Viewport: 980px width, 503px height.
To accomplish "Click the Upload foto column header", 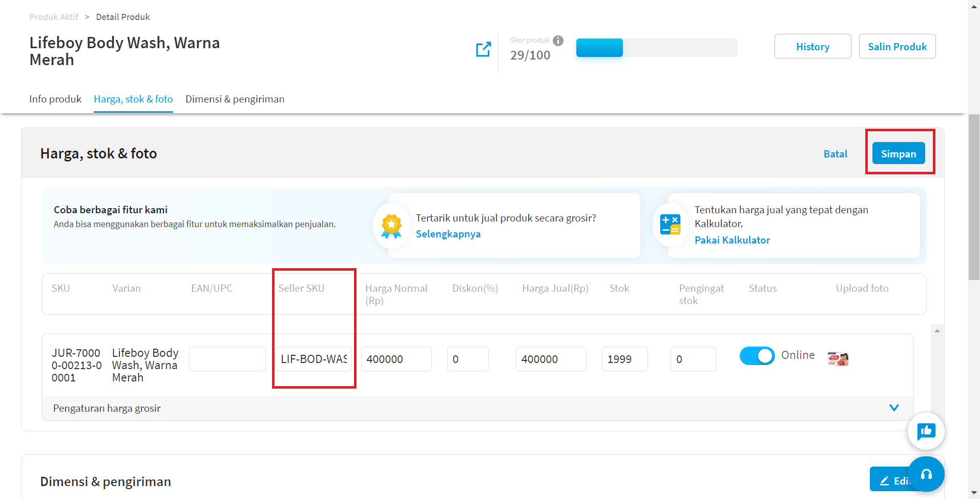I will point(862,288).
